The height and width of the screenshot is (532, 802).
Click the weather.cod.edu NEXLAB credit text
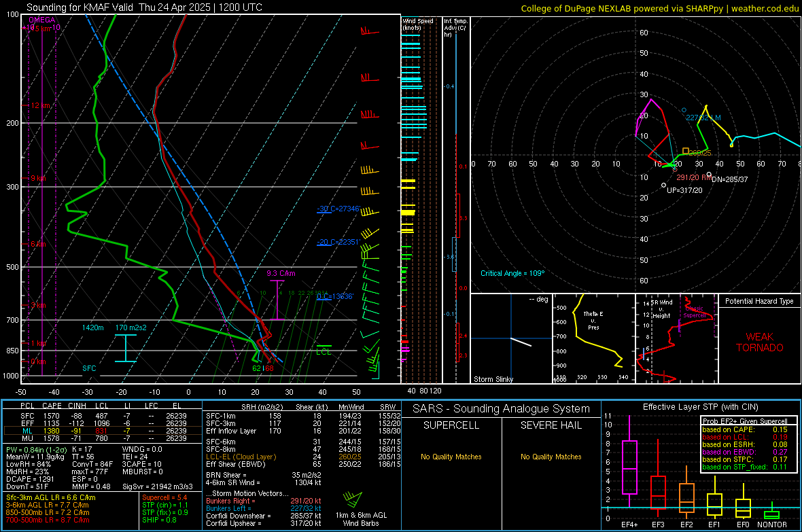[659, 8]
